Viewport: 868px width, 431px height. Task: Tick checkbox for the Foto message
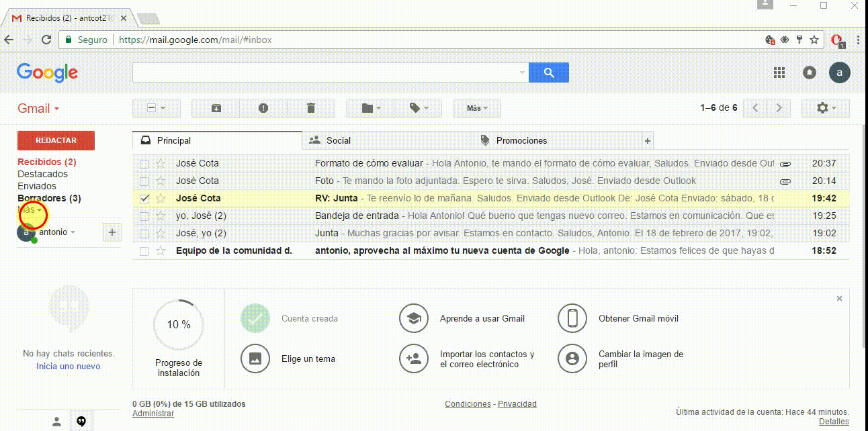click(x=144, y=181)
